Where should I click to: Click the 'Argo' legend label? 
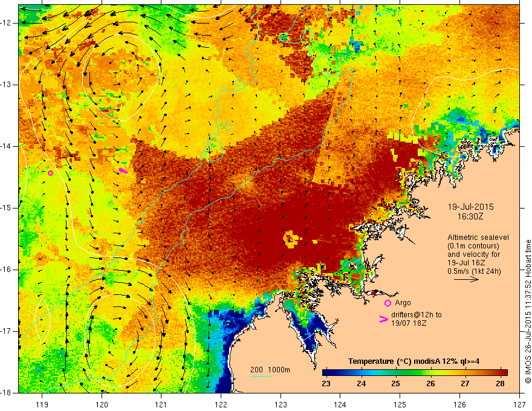point(403,303)
